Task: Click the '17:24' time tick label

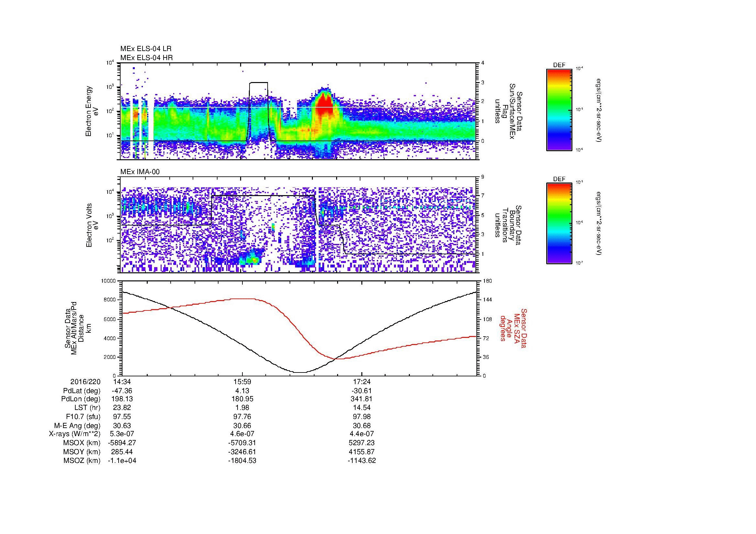Action: [362, 382]
